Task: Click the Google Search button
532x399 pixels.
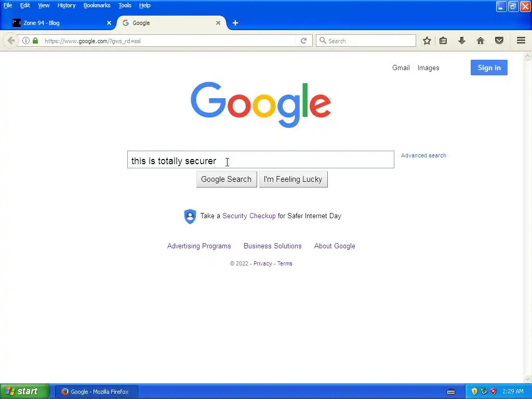Action: pyautogui.click(x=227, y=179)
